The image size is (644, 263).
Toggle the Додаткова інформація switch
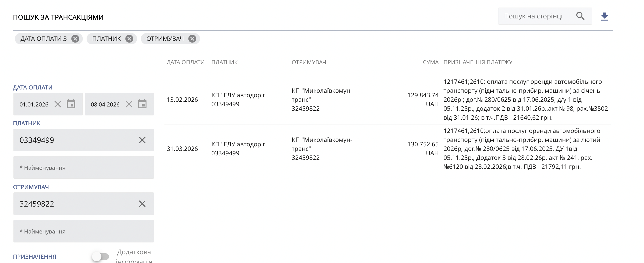100,256
